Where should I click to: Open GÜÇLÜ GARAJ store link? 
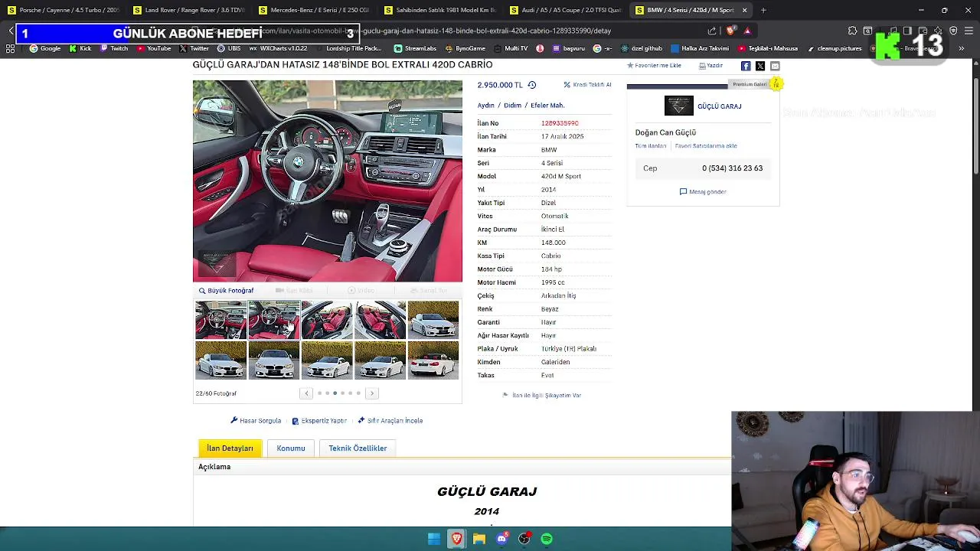pos(719,106)
